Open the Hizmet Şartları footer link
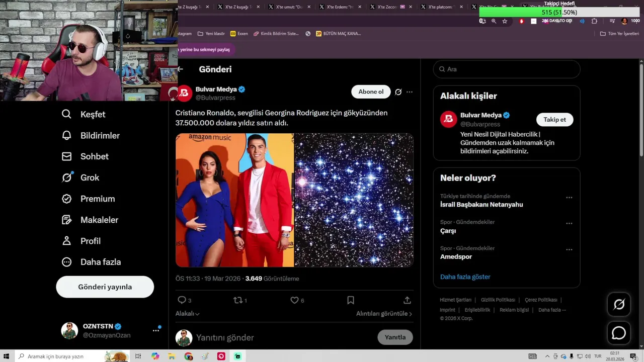The height and width of the screenshot is (362, 644). click(x=455, y=300)
